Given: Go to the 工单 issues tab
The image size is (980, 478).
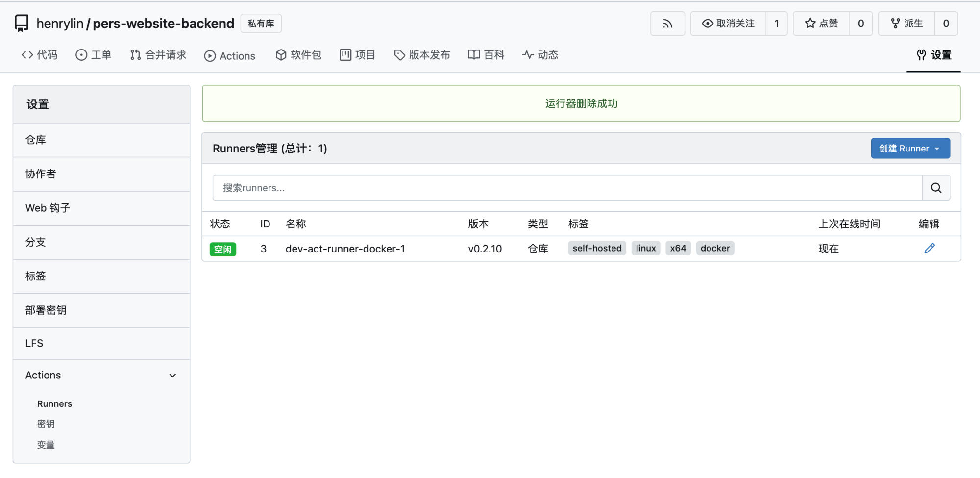Looking at the screenshot, I should tap(94, 55).
